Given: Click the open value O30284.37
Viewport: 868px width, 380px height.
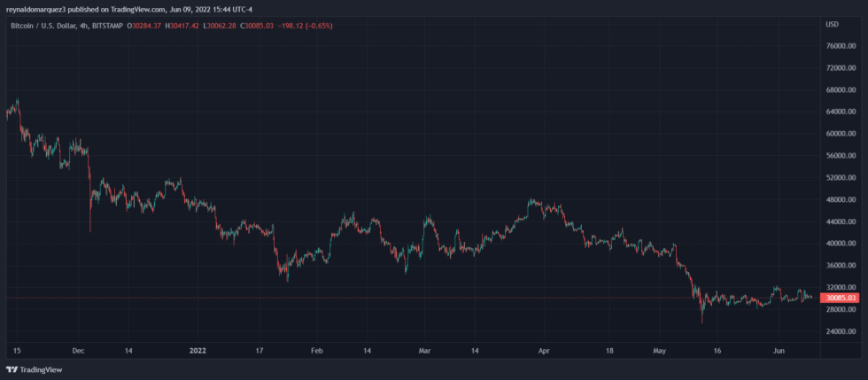Looking at the screenshot, I should pos(143,26).
